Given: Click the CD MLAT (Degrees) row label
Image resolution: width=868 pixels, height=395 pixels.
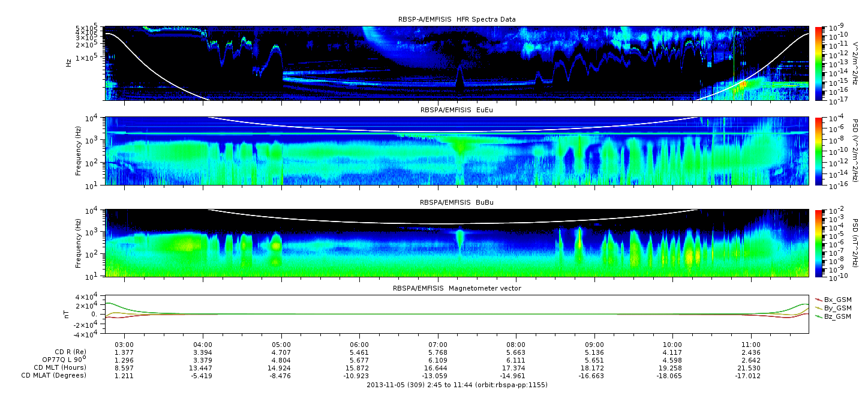Looking at the screenshot, I should click(x=55, y=375).
